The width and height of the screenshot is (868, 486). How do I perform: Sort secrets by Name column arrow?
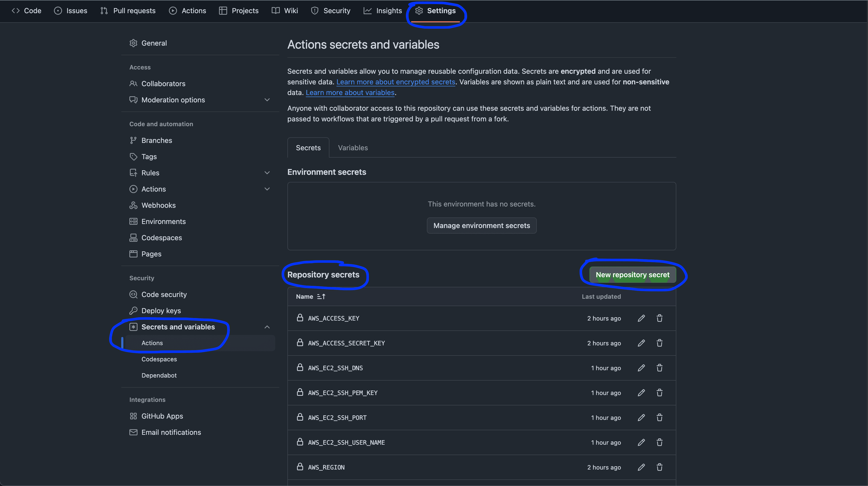tap(321, 296)
